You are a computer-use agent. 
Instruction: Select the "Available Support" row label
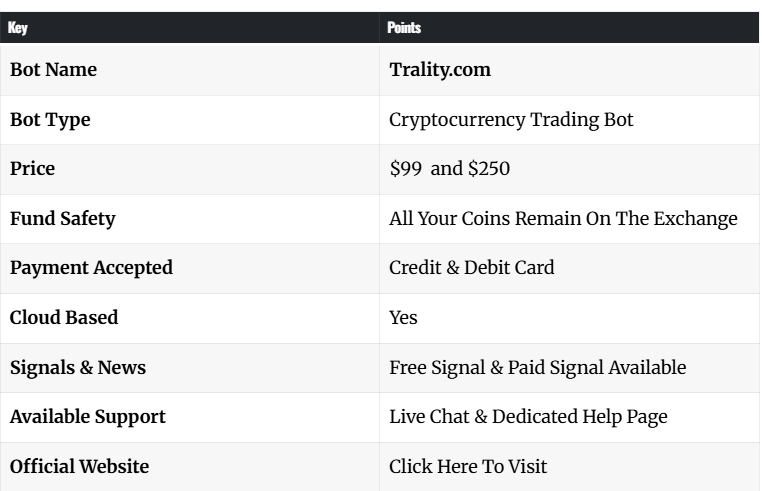[88, 417]
